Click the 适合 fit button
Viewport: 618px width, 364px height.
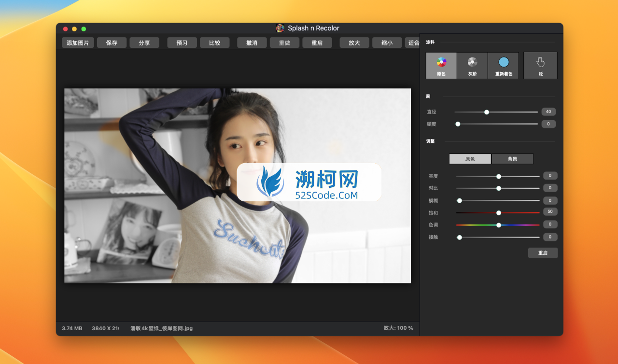click(x=412, y=42)
